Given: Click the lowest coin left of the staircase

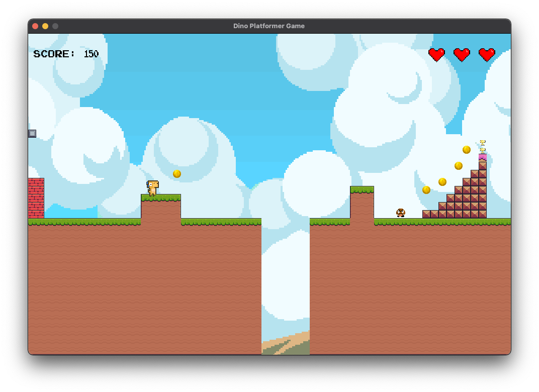Looking at the screenshot, I should pos(426,189).
